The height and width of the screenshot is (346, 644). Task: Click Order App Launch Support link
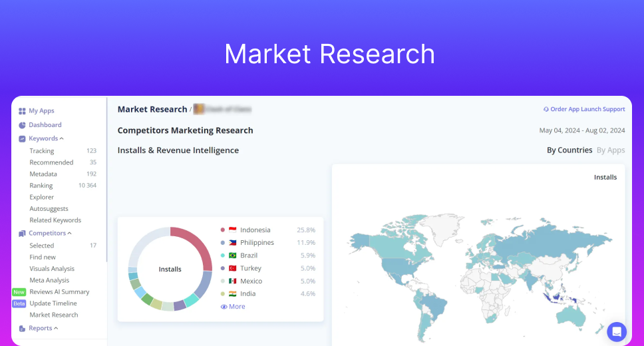[x=584, y=109]
